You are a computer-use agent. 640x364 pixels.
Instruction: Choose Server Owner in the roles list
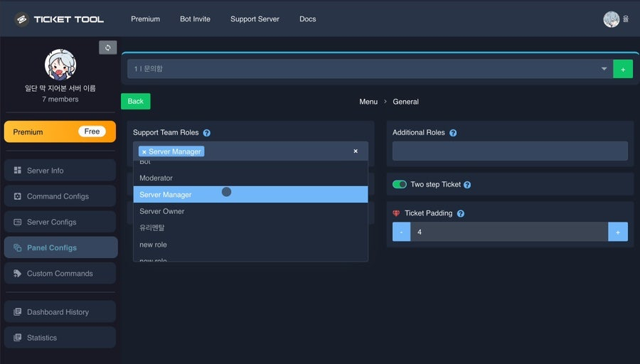(250, 211)
